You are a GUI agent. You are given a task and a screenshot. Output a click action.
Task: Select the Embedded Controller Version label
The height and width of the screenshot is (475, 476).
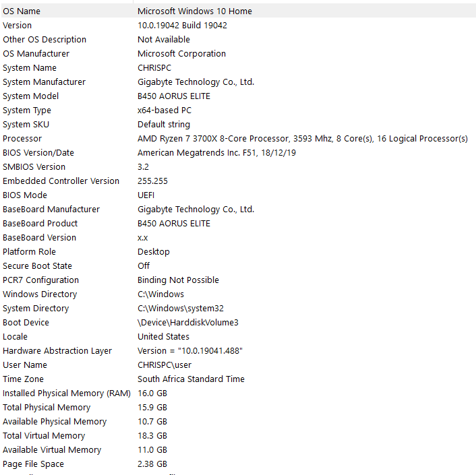(x=61, y=181)
